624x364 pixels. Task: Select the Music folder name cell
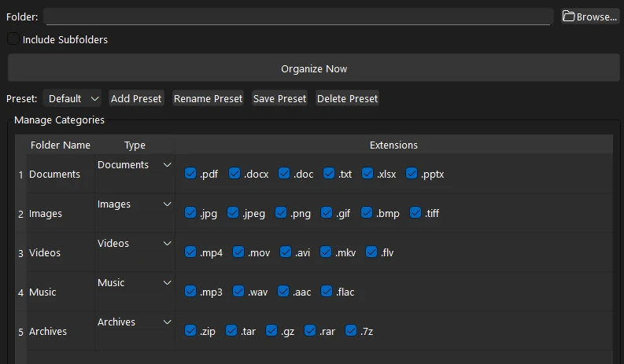tap(61, 292)
